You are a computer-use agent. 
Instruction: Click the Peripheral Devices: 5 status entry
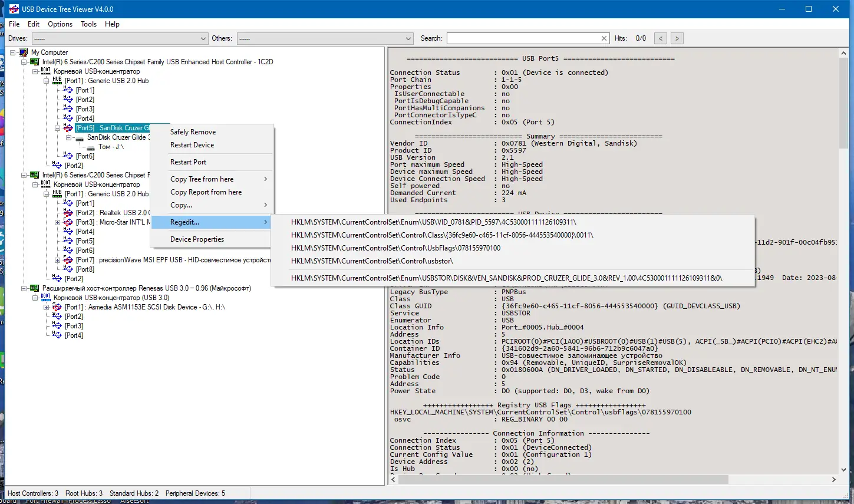(195, 493)
